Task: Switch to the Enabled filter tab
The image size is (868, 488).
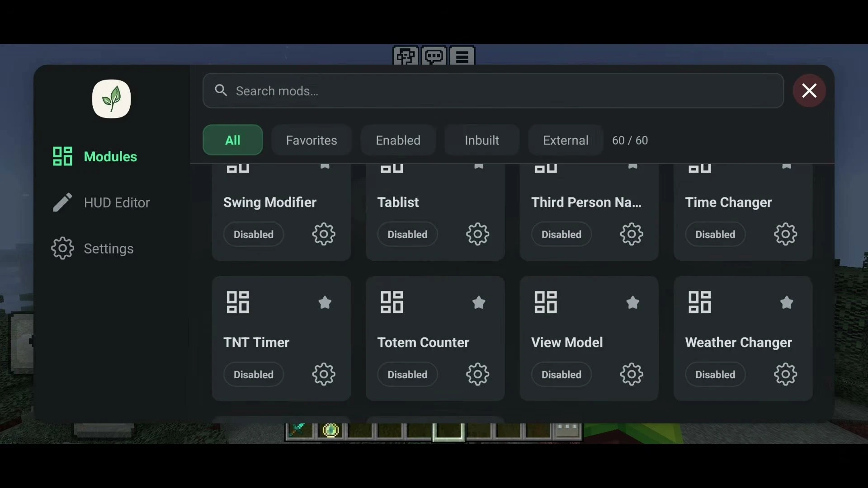Action: 398,140
